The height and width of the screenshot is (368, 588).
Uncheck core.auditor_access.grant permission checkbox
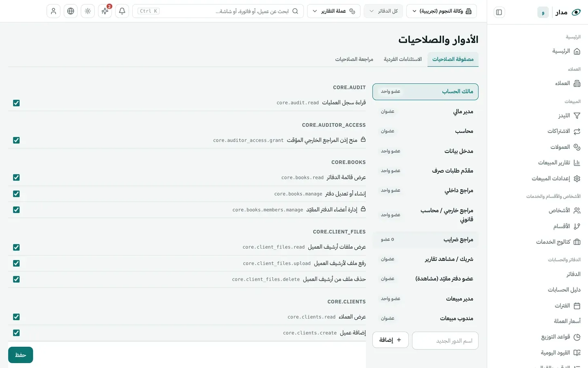[16, 140]
